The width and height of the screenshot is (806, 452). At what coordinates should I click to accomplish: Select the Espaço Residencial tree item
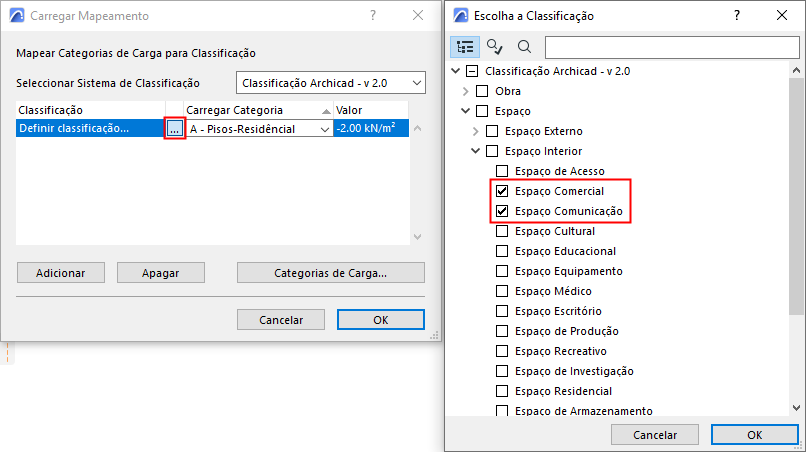click(x=563, y=391)
